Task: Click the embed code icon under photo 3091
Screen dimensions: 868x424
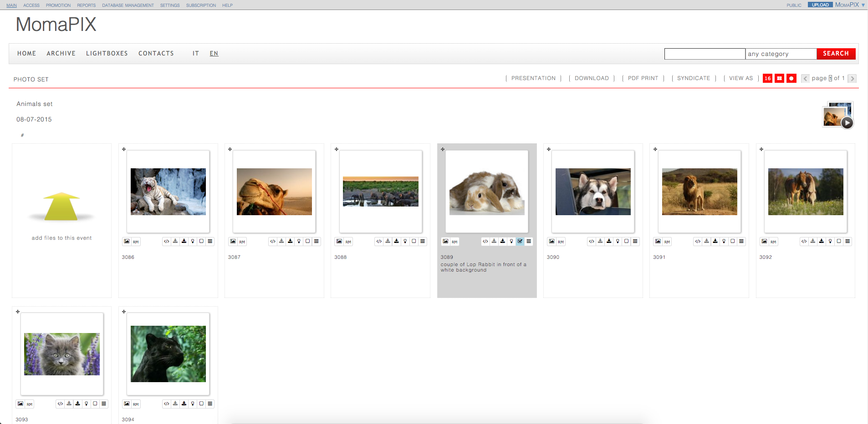Action: click(x=698, y=242)
